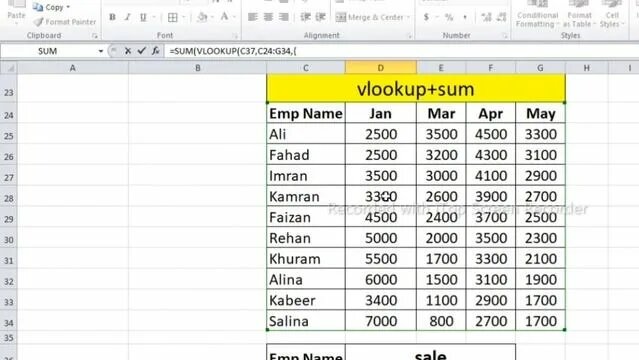This screenshot has width=639, height=360.
Task: Select Rehan's Jan value 5000
Action: [x=381, y=238]
